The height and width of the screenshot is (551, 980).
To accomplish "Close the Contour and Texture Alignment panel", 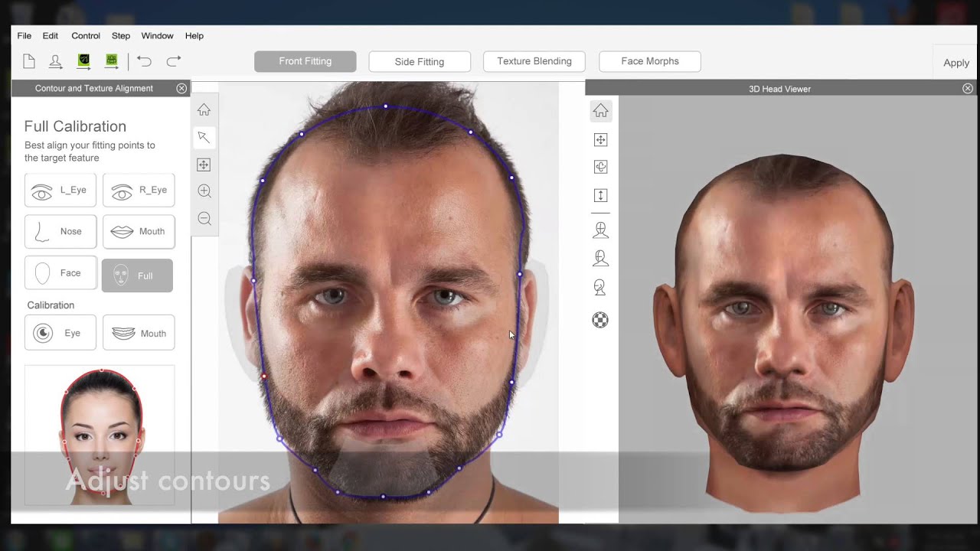I will point(181,89).
